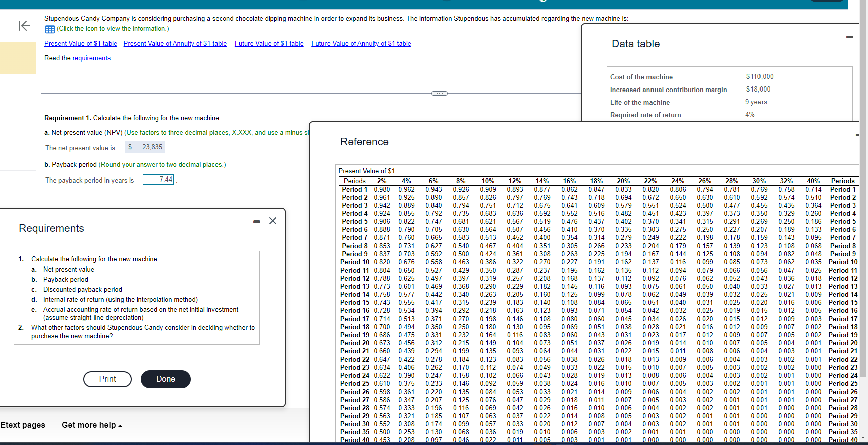Click 'Required rate of return' label
The image size is (868, 445).
tap(645, 115)
